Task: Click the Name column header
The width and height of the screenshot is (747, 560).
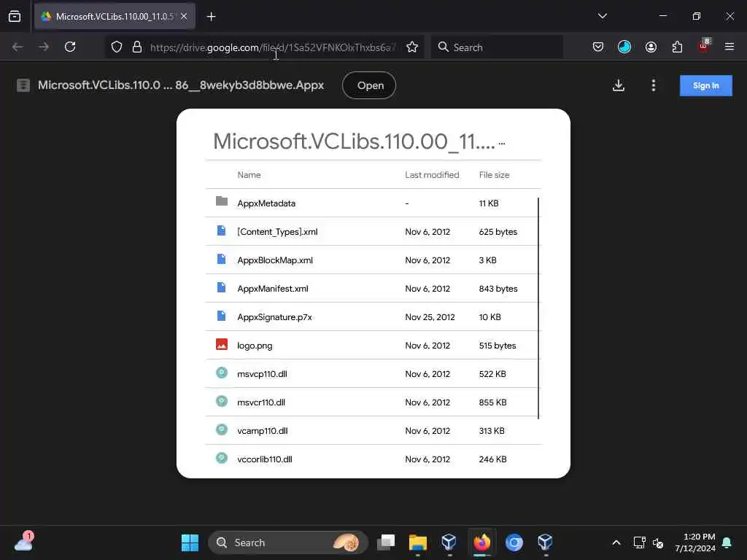Action: click(249, 175)
